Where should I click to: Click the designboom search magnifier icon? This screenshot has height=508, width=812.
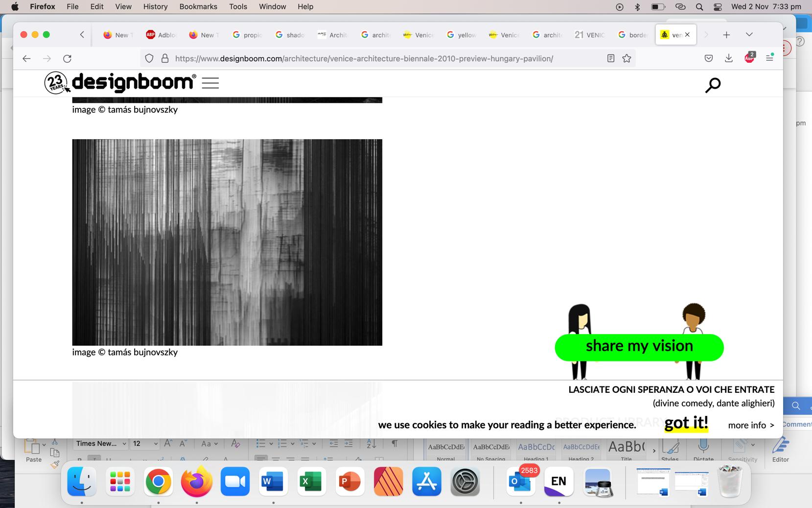tap(713, 85)
